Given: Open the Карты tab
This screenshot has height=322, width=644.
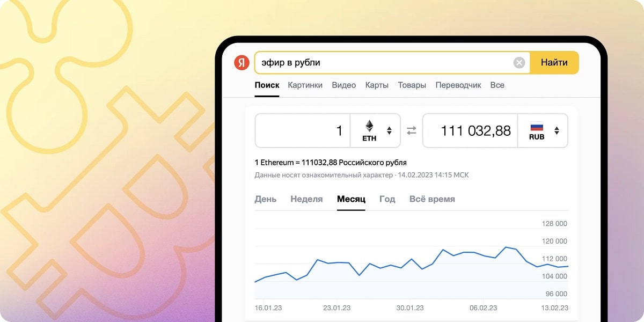Looking at the screenshot, I should (x=377, y=85).
